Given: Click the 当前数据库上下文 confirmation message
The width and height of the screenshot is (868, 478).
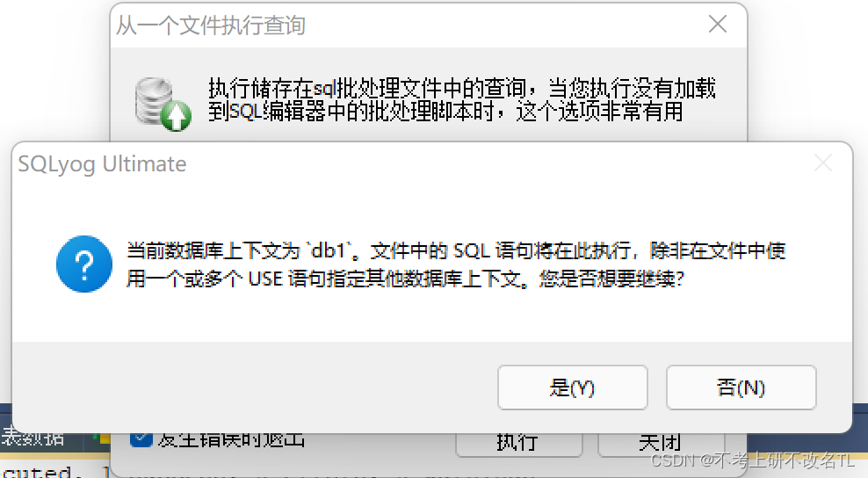Looking at the screenshot, I should (456, 264).
